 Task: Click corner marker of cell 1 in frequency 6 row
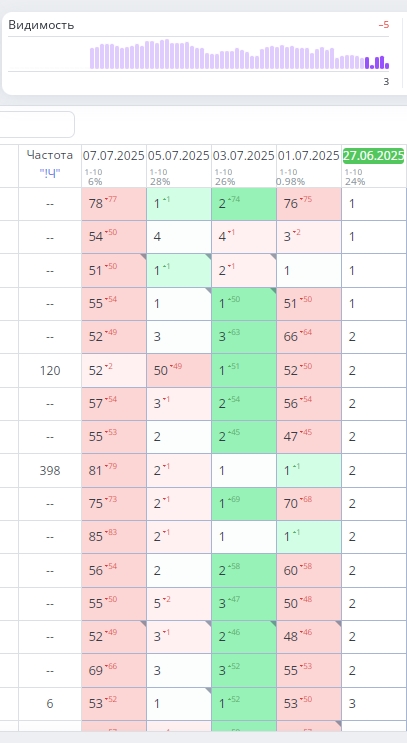coord(208,690)
